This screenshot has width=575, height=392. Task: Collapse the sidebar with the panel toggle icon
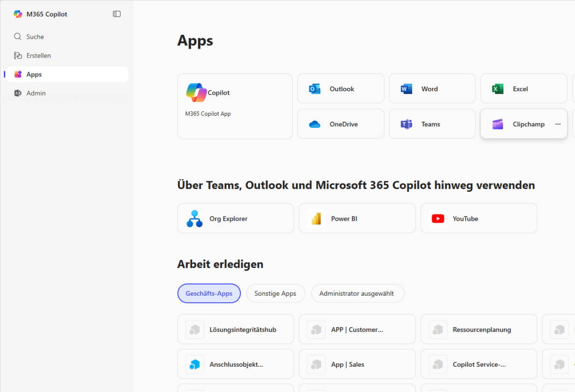coord(117,14)
